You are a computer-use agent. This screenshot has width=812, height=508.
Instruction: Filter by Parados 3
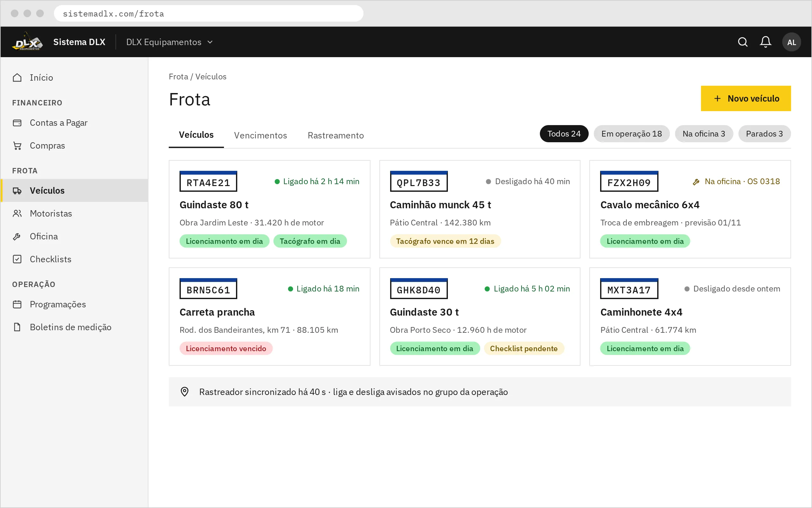pos(764,134)
